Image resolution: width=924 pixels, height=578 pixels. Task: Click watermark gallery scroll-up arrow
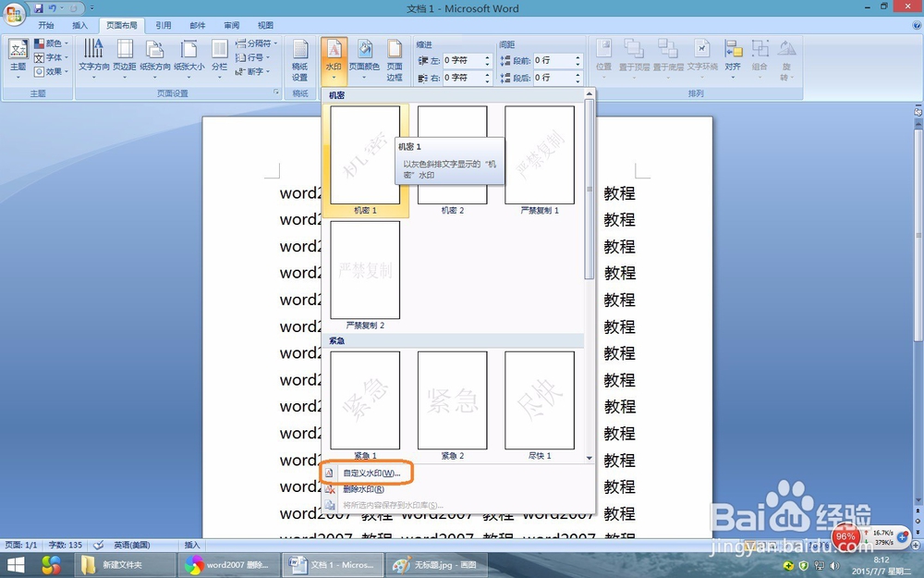pos(590,93)
